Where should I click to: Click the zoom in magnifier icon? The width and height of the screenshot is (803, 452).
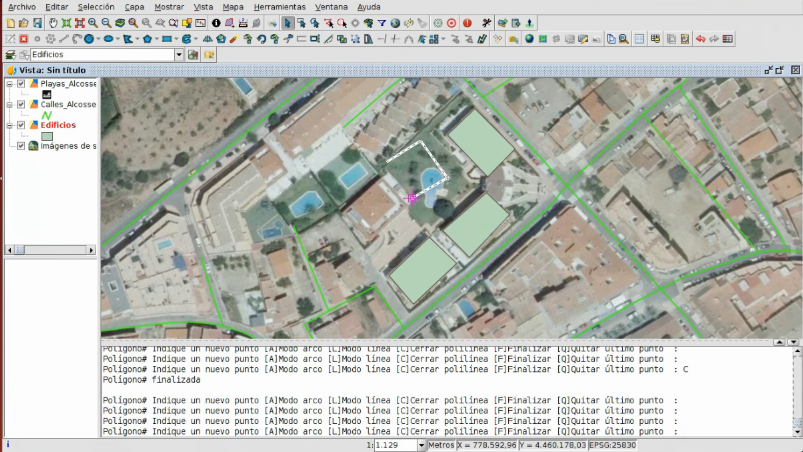coord(92,22)
